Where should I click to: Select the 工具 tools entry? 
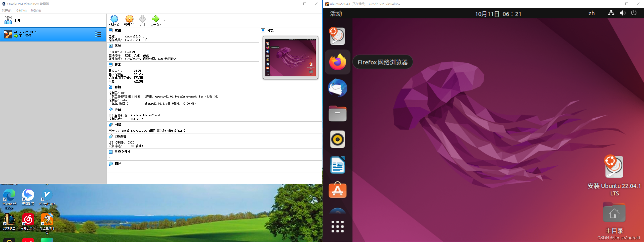53,20
